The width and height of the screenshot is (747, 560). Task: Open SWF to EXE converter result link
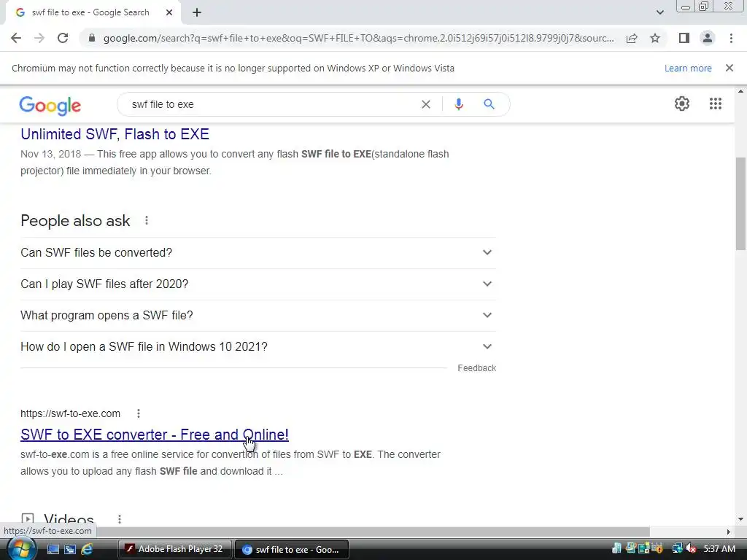[x=155, y=435]
